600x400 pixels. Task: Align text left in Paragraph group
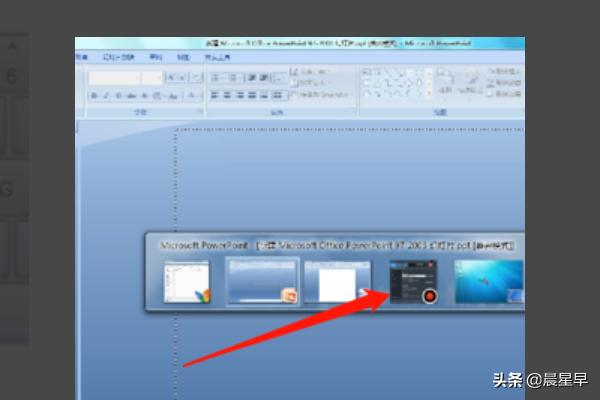[x=217, y=95]
